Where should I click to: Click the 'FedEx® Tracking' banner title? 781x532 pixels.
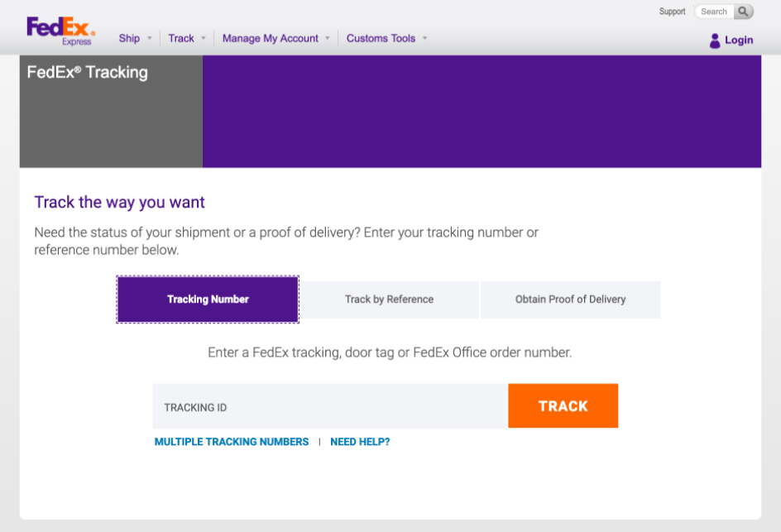coord(87,73)
